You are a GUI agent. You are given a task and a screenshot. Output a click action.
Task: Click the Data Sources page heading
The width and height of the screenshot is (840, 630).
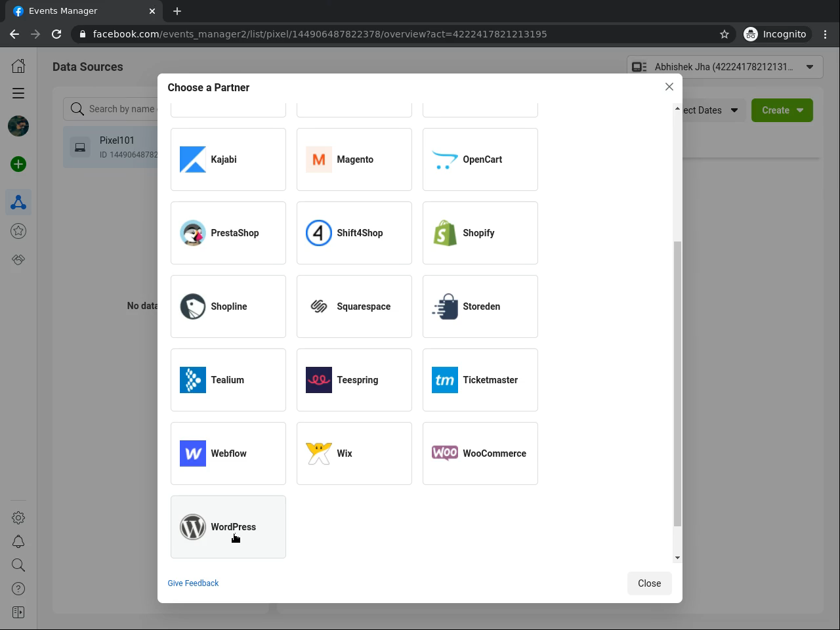pos(88,67)
